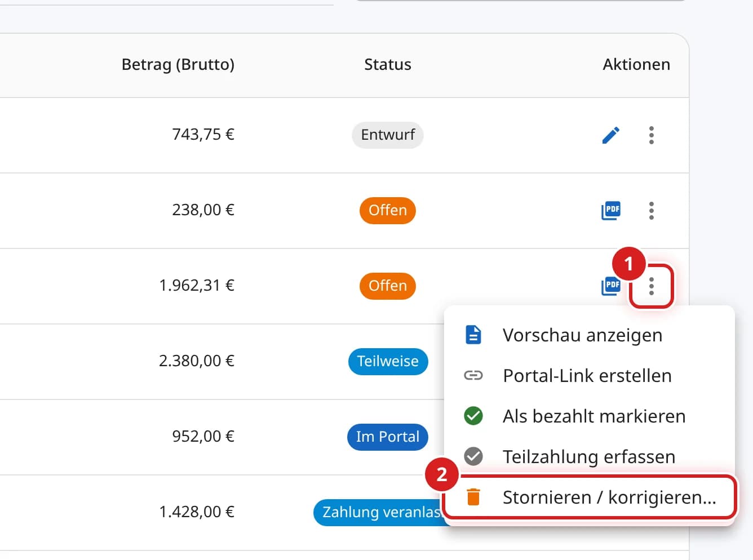
Task: Toggle the three-dot menu in the 1.962,31 € row
Action: 652,286
